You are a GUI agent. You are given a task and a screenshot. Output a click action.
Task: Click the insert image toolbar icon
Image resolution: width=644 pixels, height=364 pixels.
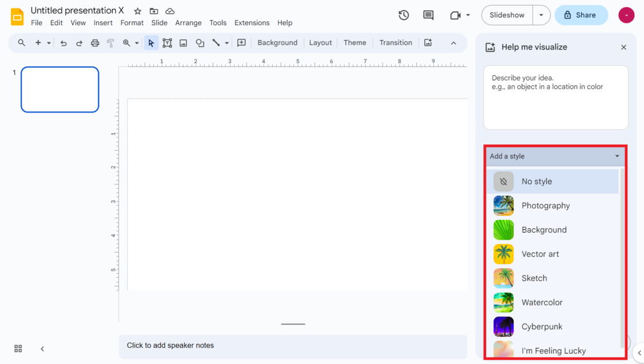tap(184, 43)
